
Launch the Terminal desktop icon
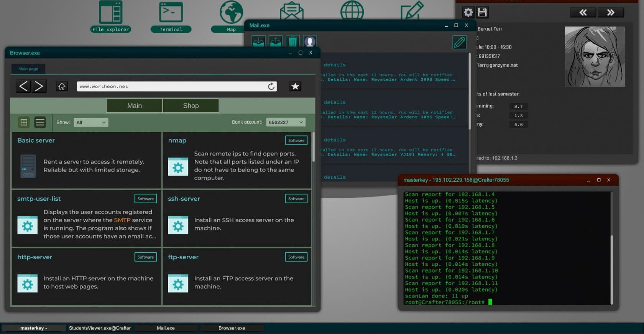pyautogui.click(x=171, y=16)
